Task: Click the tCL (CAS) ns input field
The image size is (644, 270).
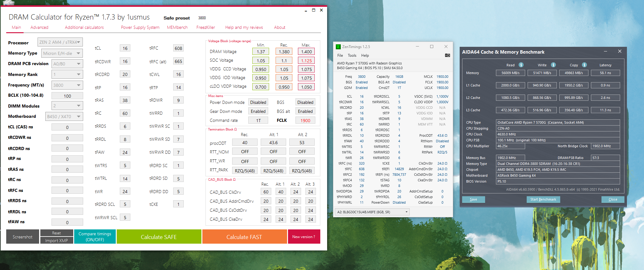Action: coord(67,127)
